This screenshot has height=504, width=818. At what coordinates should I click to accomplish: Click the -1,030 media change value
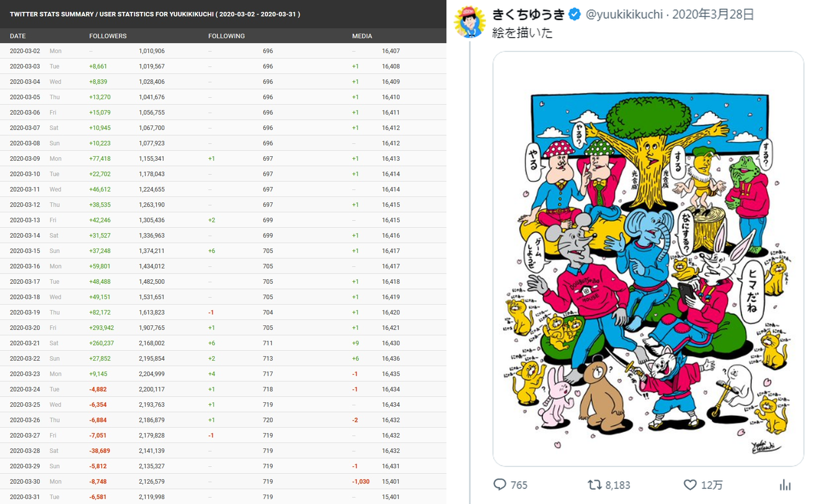point(361,482)
